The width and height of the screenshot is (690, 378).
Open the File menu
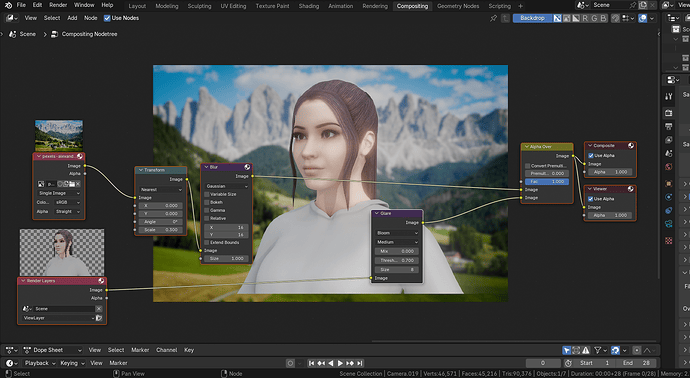coord(21,5)
